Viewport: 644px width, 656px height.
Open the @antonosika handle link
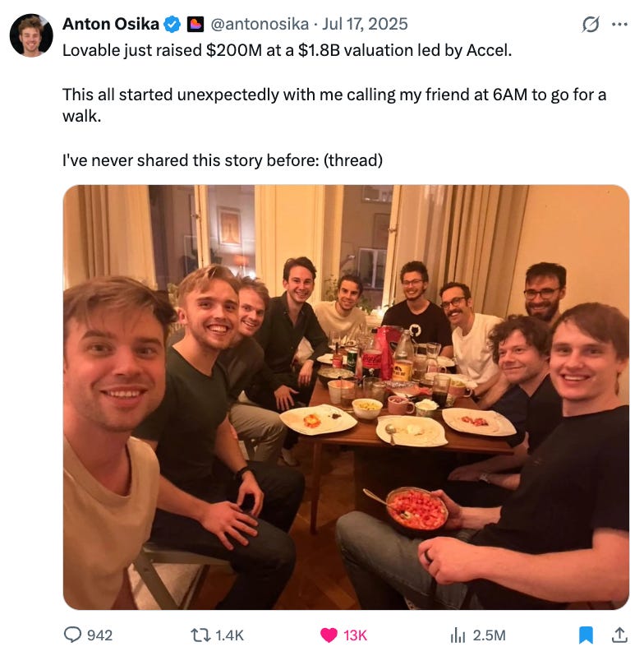[x=260, y=24]
